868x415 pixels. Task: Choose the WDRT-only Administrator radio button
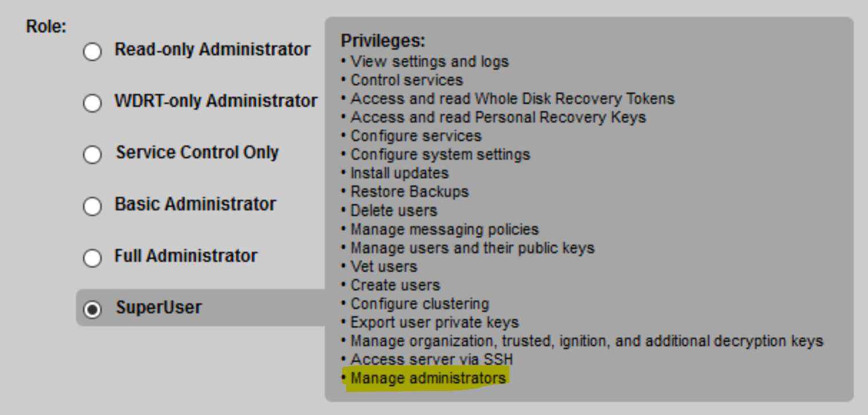tap(92, 104)
